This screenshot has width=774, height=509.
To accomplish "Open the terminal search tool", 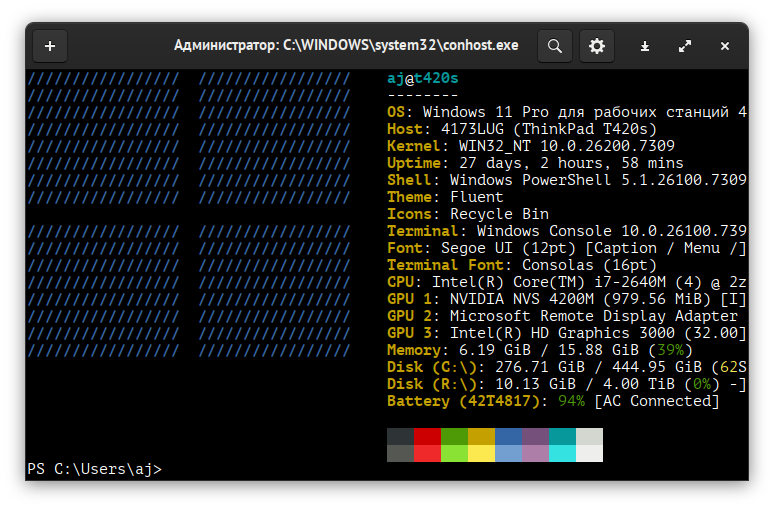I will pyautogui.click(x=555, y=46).
